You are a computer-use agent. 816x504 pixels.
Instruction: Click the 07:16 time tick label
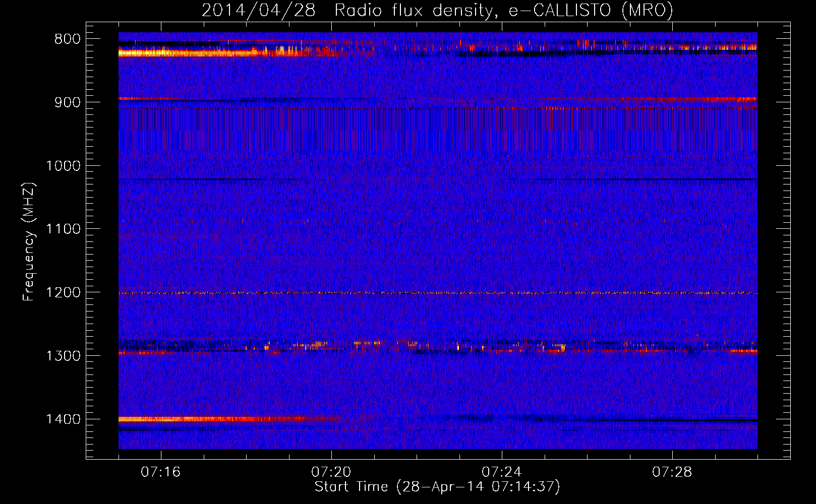[161, 472]
